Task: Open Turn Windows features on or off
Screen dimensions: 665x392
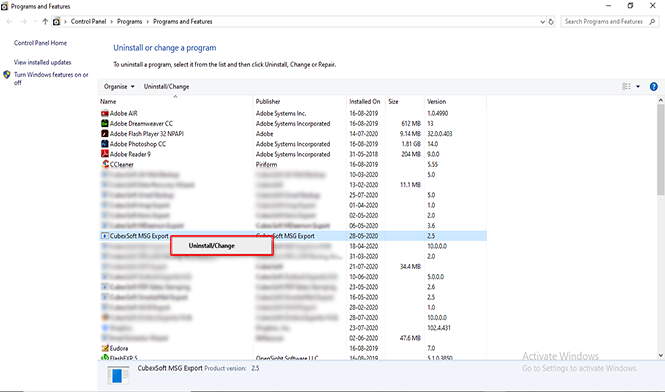Action: click(51, 78)
